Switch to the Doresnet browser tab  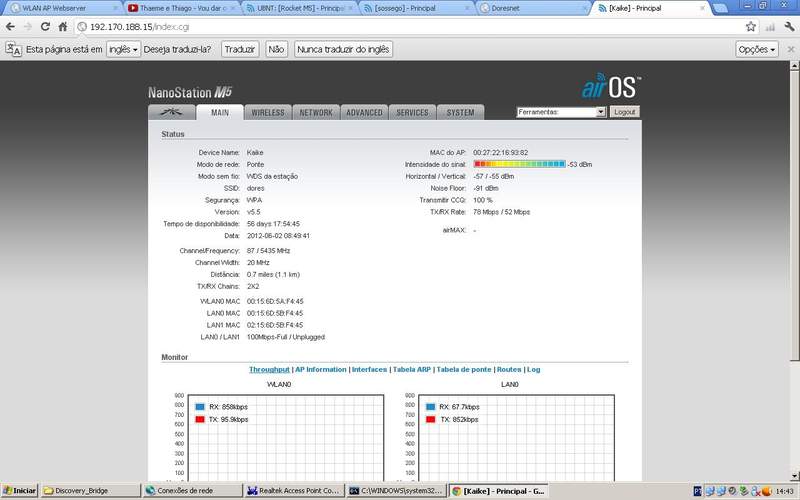(533, 8)
